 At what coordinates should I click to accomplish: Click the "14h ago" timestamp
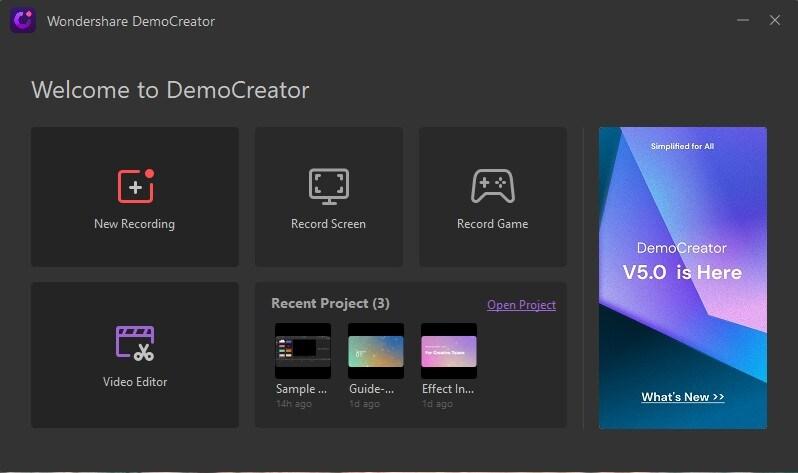[x=294, y=404]
